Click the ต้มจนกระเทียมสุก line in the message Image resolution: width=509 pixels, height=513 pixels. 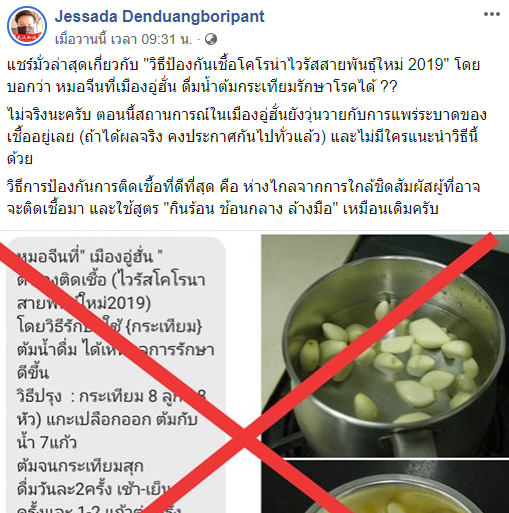click(x=80, y=466)
